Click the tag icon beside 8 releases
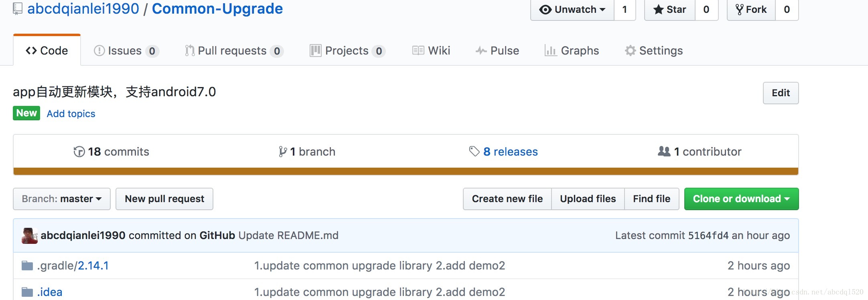The height and width of the screenshot is (300, 868). click(475, 152)
